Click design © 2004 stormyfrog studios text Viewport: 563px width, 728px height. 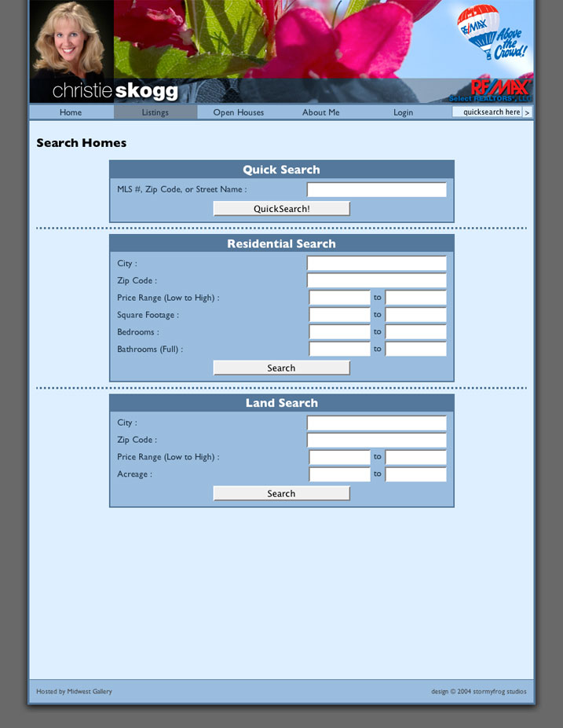478,691
